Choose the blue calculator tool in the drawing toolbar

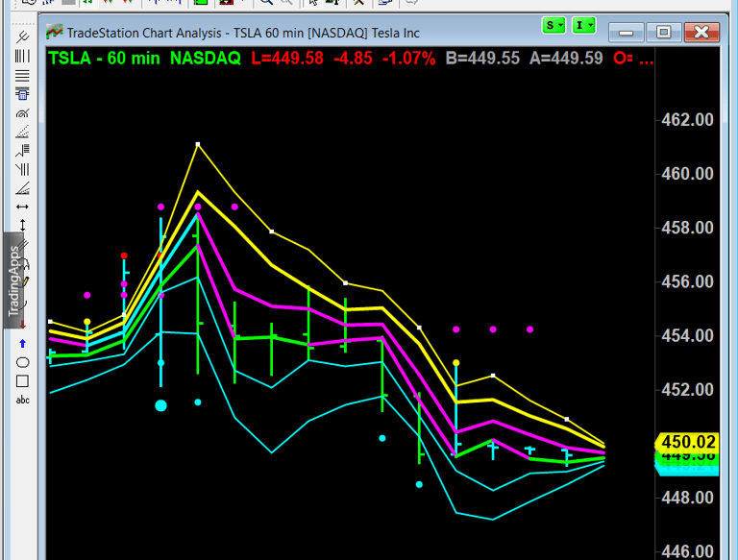[x=22, y=93]
